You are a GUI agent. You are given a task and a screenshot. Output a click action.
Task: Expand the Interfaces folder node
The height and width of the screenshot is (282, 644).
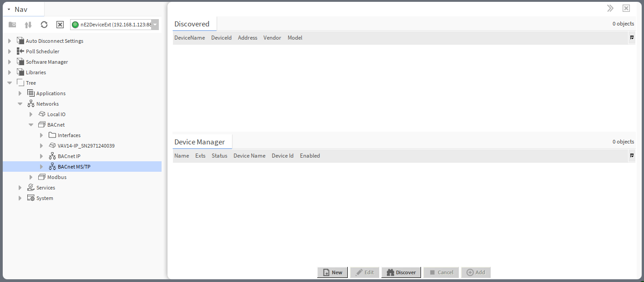coord(41,135)
